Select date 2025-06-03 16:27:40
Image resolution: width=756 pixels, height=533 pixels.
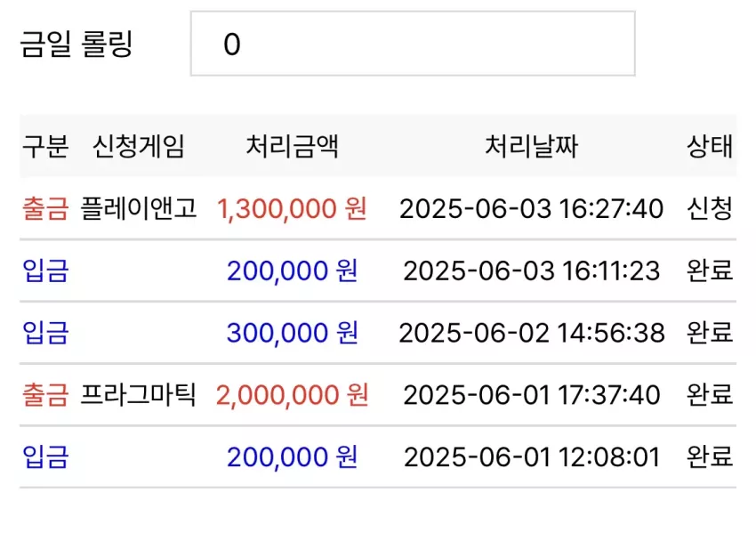point(531,209)
